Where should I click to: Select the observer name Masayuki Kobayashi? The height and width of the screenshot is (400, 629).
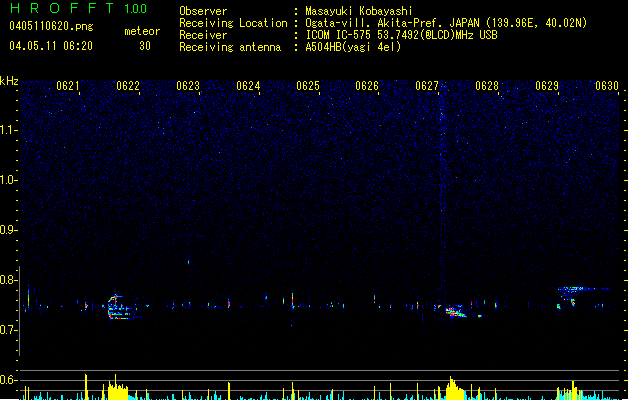(x=359, y=11)
